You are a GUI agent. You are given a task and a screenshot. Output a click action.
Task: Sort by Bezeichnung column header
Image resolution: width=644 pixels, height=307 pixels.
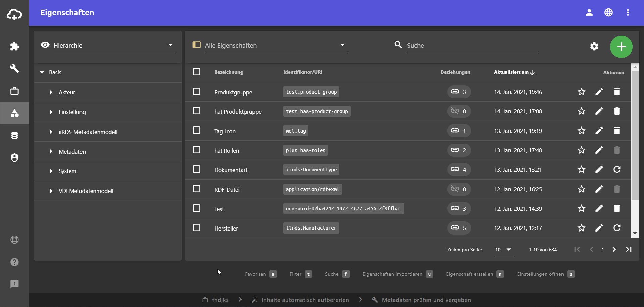(229, 72)
